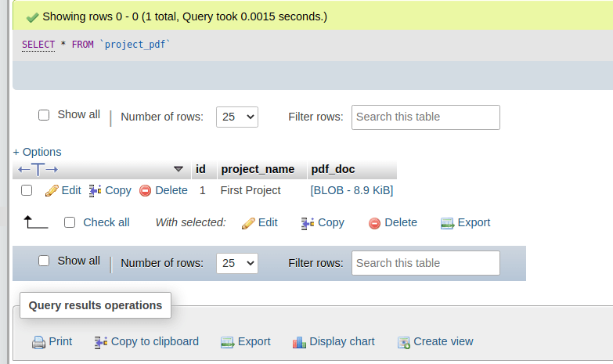Click the Display chart icon
This screenshot has height=364, width=613.
tap(299, 342)
